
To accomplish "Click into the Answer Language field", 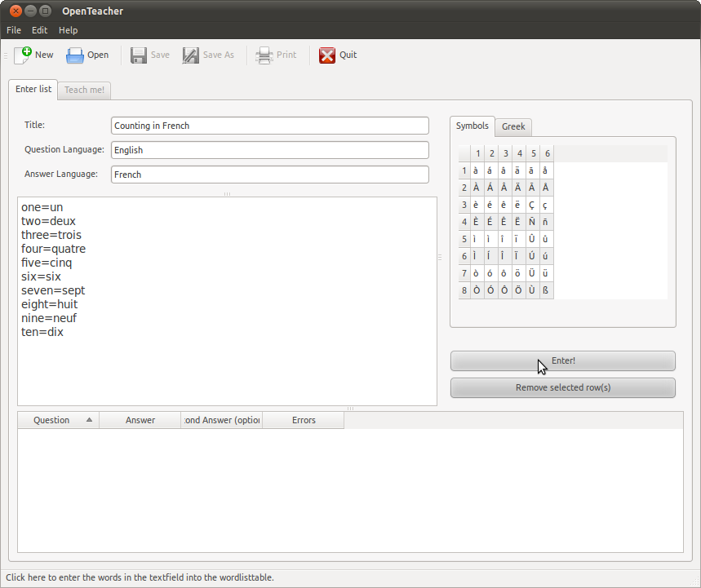I will pos(269,175).
